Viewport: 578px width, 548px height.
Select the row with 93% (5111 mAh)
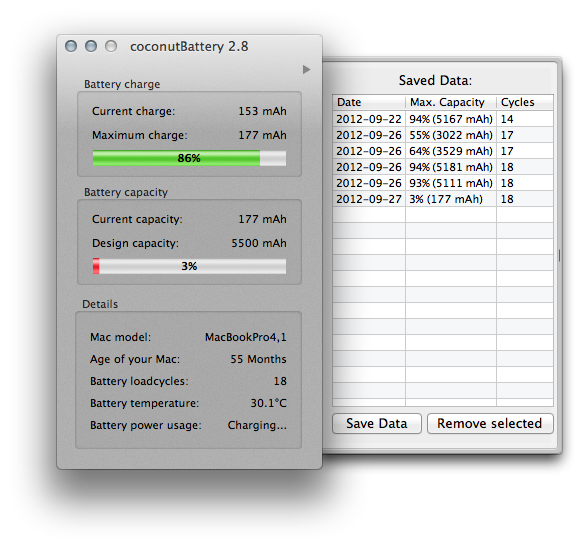click(x=443, y=183)
